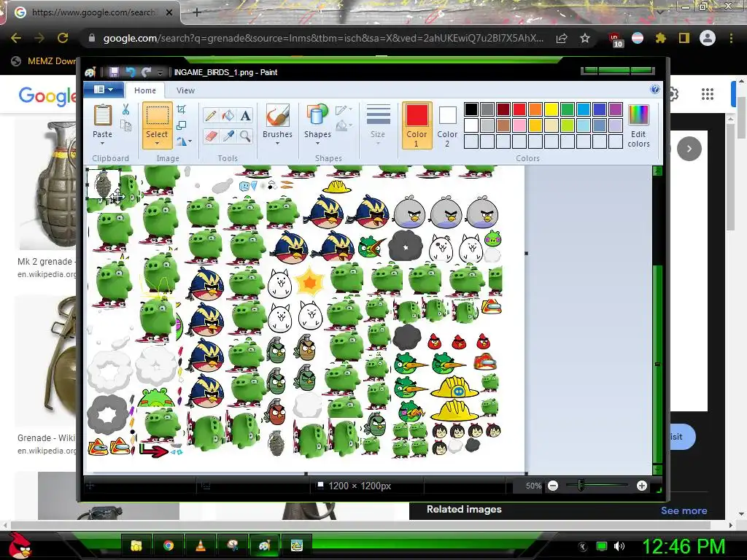Expand the Shapes dropdown arrow
747x560 pixels.
[317, 144]
